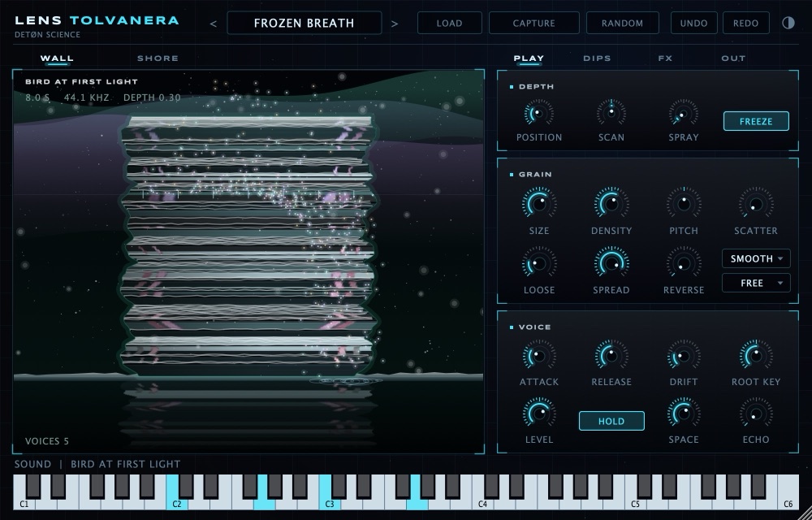Screen dimensions: 812x520
Task: Open the Free sync mode dropdown
Action: click(756, 283)
